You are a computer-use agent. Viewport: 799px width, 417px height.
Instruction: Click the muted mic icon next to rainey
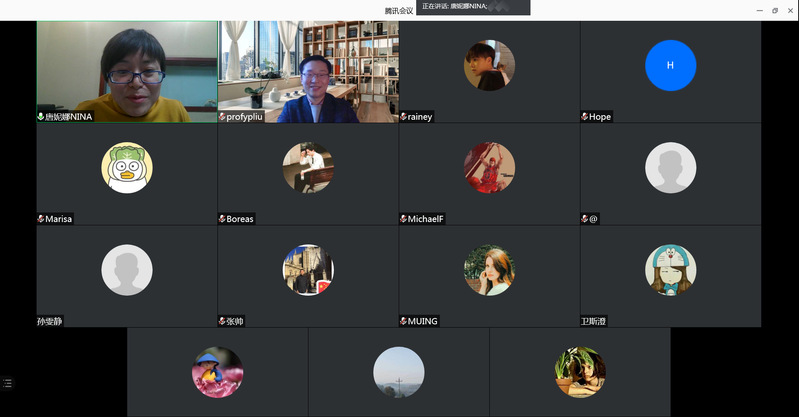click(x=403, y=117)
